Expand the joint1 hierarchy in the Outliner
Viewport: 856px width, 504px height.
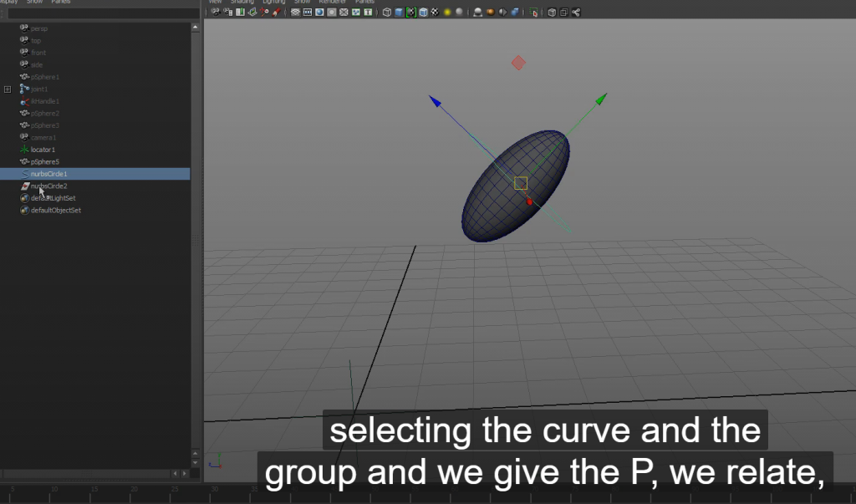click(8, 89)
